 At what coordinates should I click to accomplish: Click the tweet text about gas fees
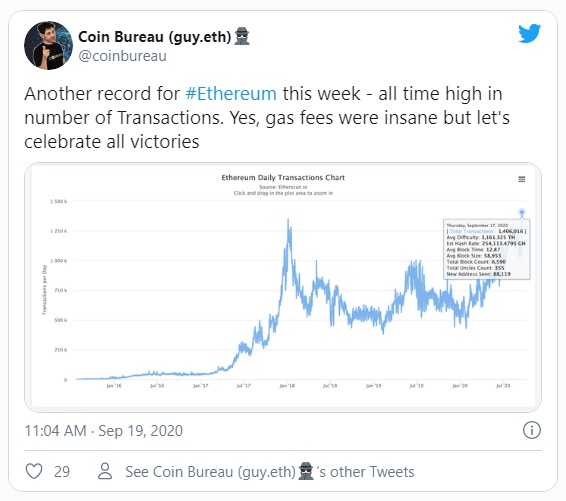tap(267, 118)
